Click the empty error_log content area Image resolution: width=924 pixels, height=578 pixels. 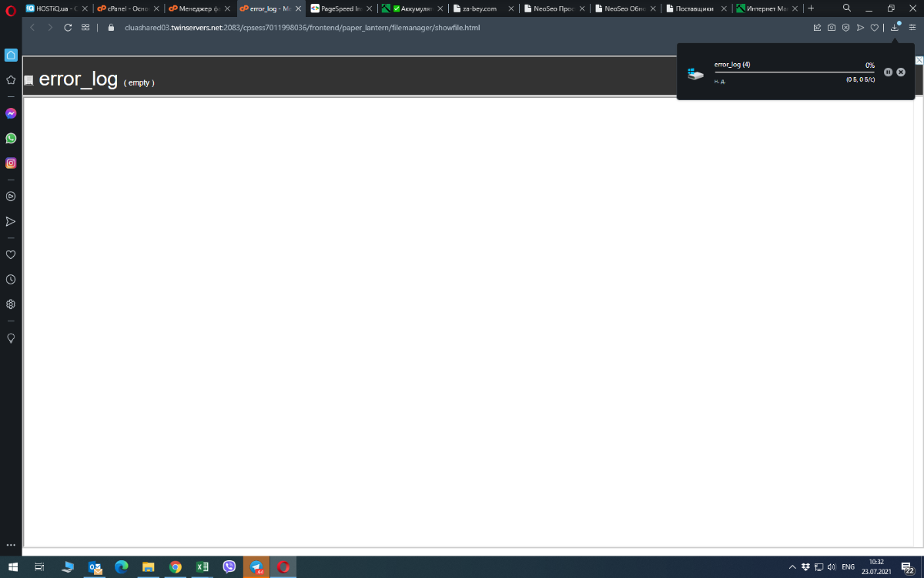[468, 322]
